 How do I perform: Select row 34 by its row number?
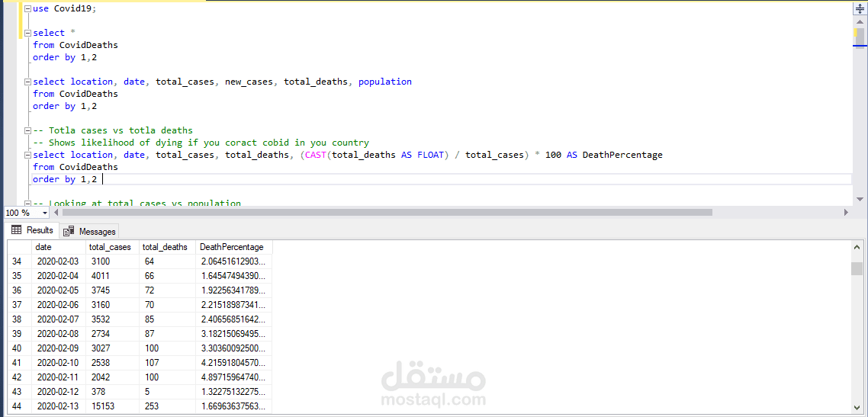pos(19,260)
